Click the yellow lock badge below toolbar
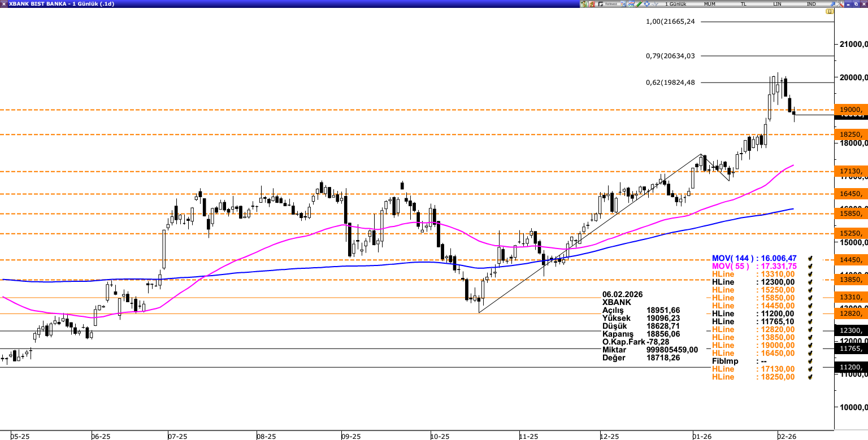The width and height of the screenshot is (868, 440). (x=830, y=11)
